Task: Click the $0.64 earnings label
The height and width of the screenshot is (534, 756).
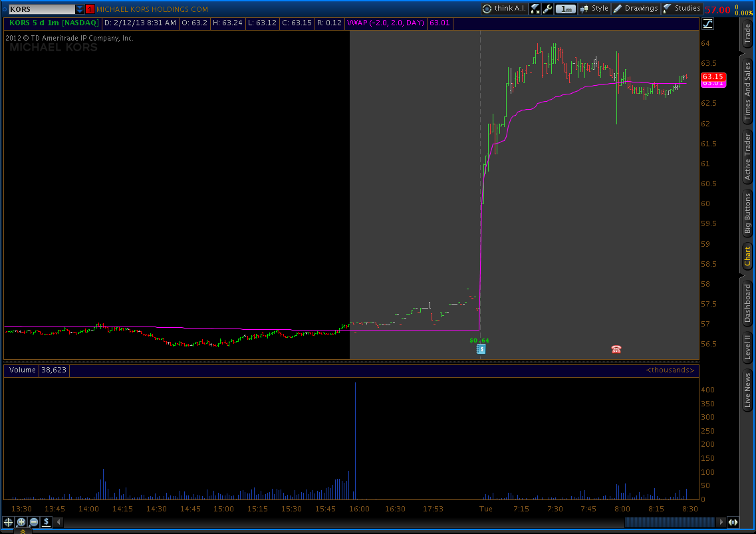Action: [x=479, y=340]
